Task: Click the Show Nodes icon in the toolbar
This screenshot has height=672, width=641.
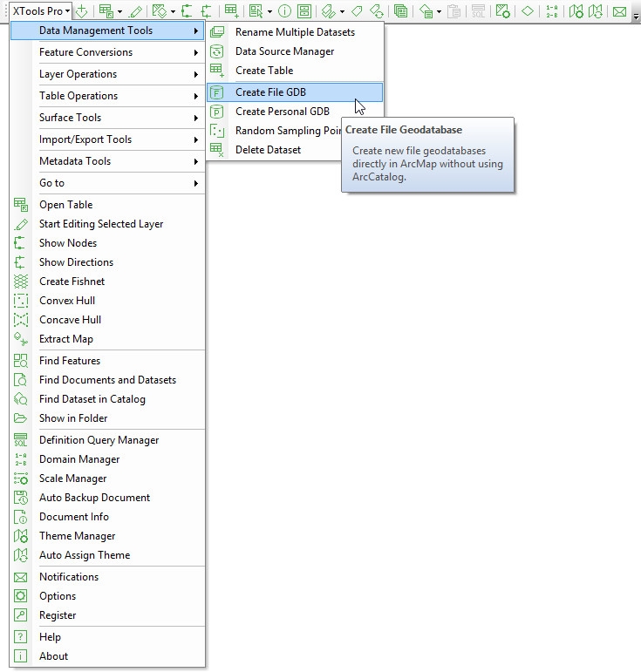Action: point(187,11)
